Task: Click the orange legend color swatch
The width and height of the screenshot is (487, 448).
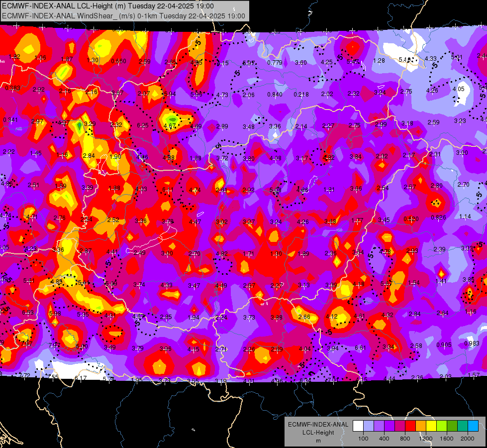Action: [x=421, y=426]
